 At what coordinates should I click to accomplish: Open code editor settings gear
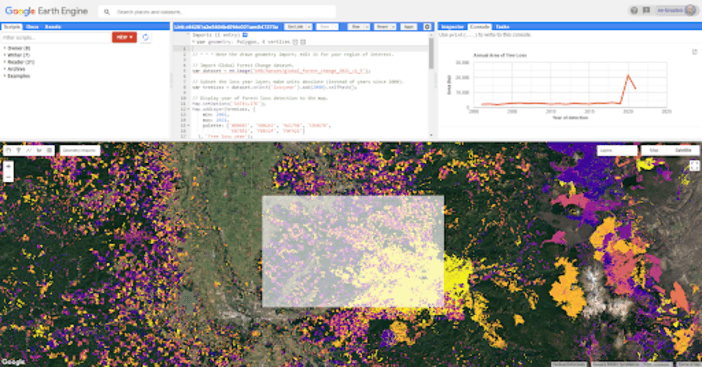427,27
